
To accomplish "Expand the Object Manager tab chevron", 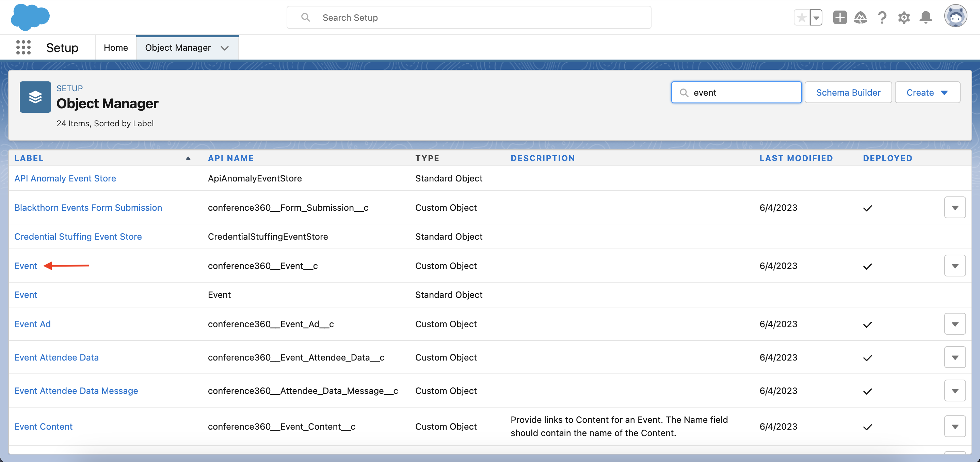I will click(225, 48).
